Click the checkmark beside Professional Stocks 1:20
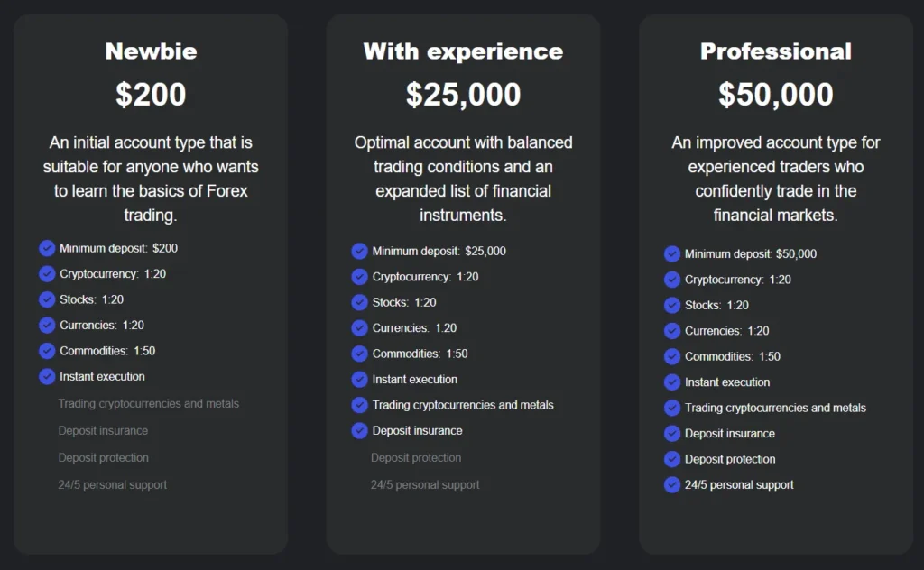 pyautogui.click(x=672, y=305)
